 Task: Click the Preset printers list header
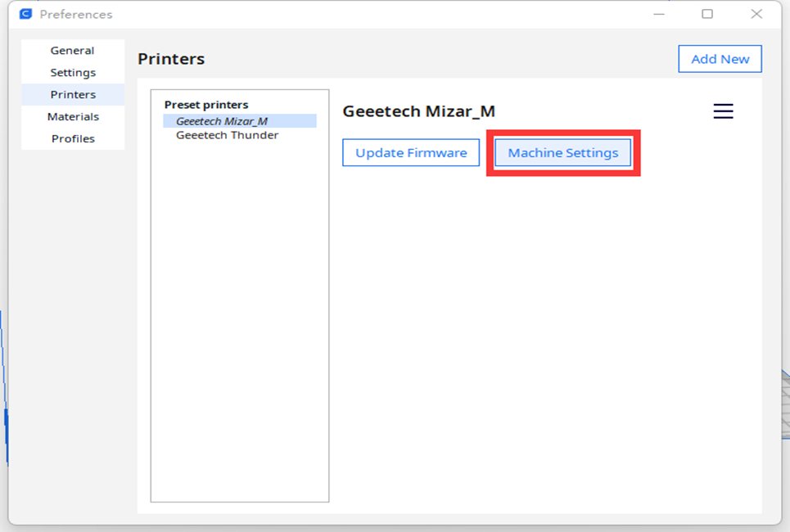point(206,105)
